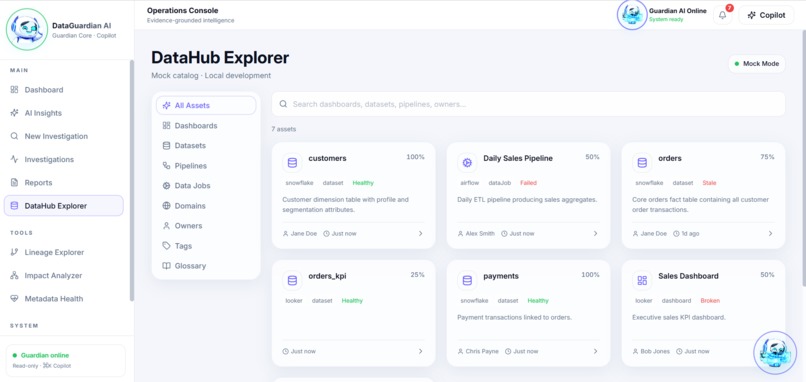Click the payments dataset icon
The image size is (806, 382).
pyautogui.click(x=467, y=280)
